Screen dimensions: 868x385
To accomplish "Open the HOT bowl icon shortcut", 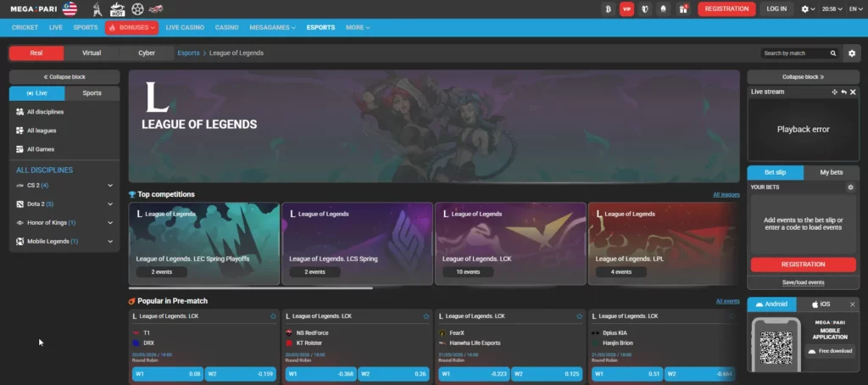I will click(117, 8).
